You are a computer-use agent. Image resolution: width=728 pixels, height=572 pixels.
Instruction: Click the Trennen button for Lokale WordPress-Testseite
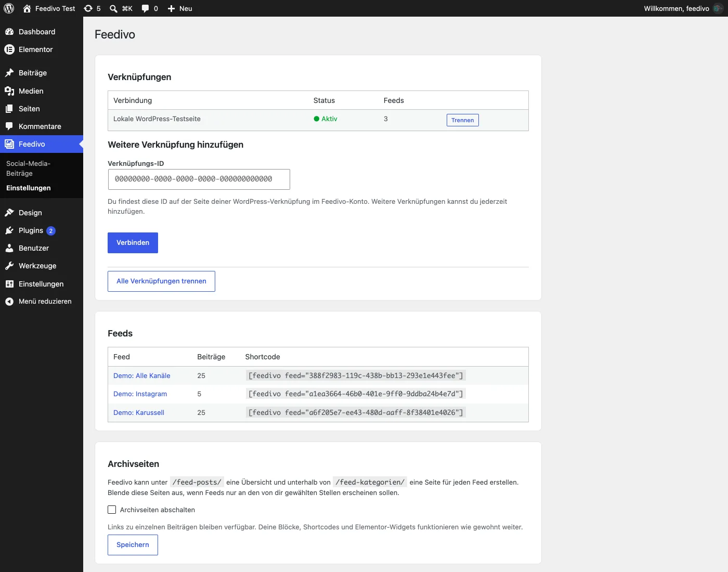click(463, 120)
